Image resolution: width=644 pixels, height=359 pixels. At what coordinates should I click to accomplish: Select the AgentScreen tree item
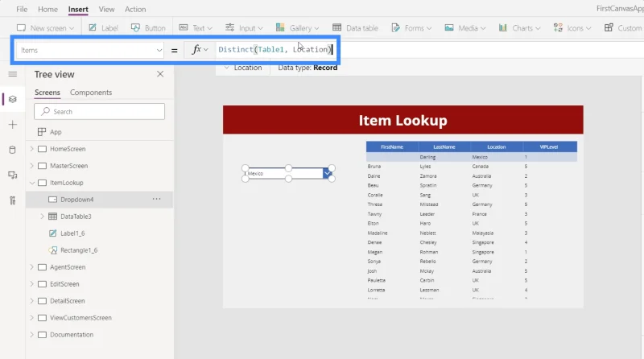(x=68, y=267)
